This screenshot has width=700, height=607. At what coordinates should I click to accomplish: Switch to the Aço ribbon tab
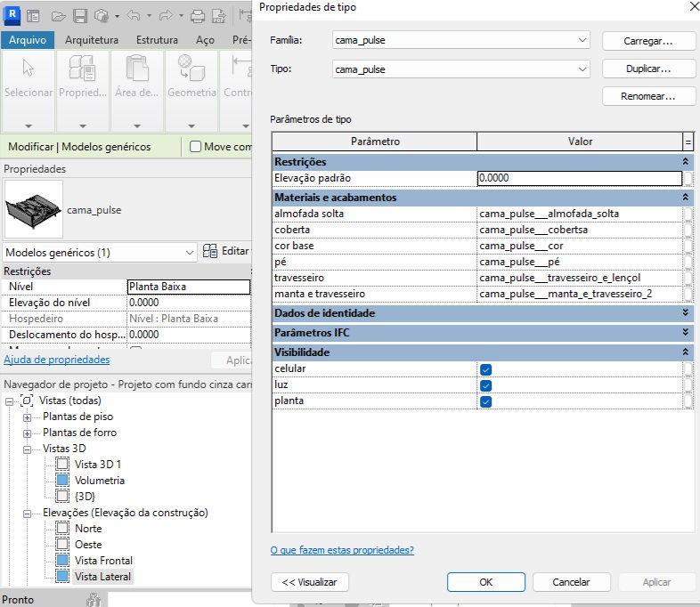click(x=205, y=40)
